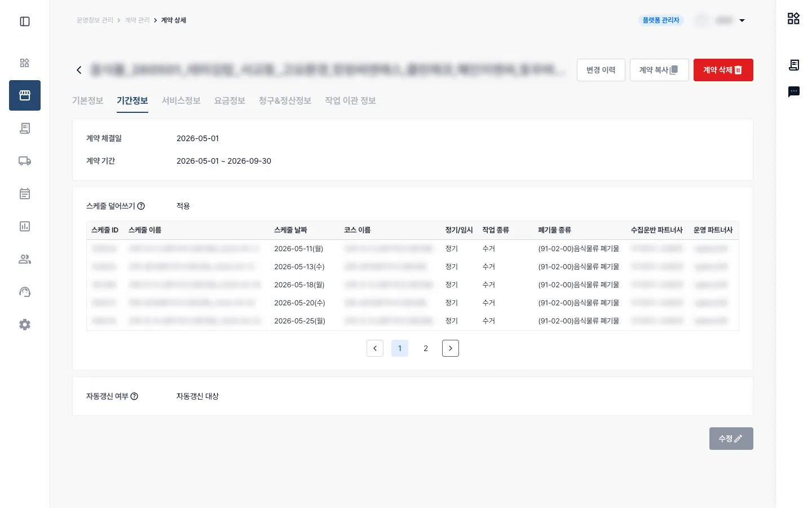812x508 pixels.
Task: Open 변경 이력 history button
Action: pos(601,70)
